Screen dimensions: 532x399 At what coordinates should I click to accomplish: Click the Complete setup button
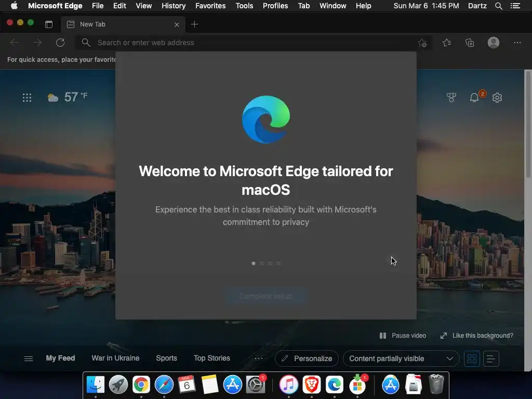tap(266, 296)
